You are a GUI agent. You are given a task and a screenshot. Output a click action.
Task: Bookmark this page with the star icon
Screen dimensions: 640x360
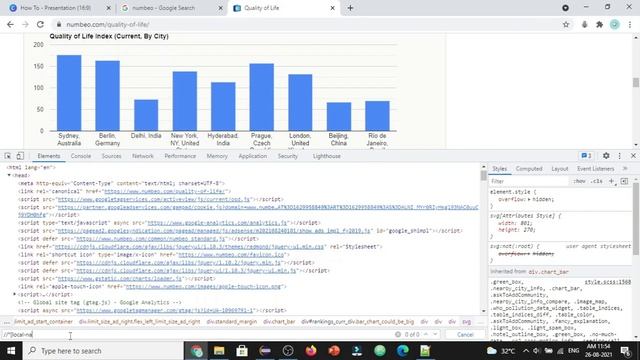[566, 24]
